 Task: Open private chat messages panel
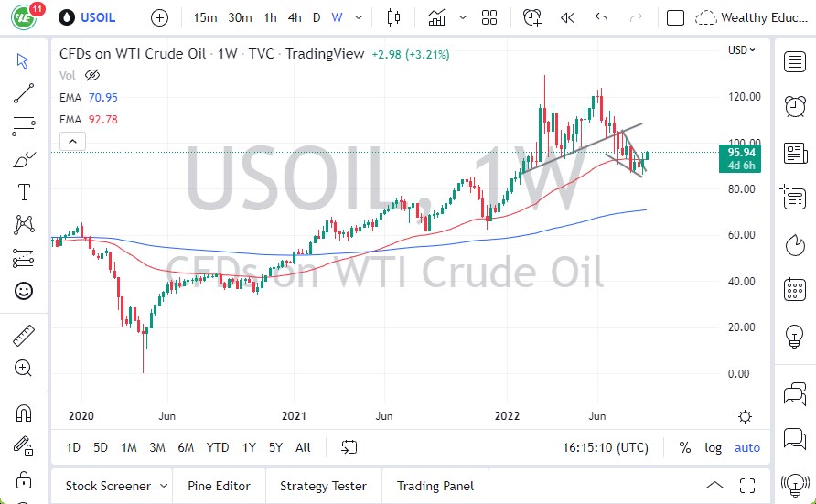pyautogui.click(x=795, y=438)
